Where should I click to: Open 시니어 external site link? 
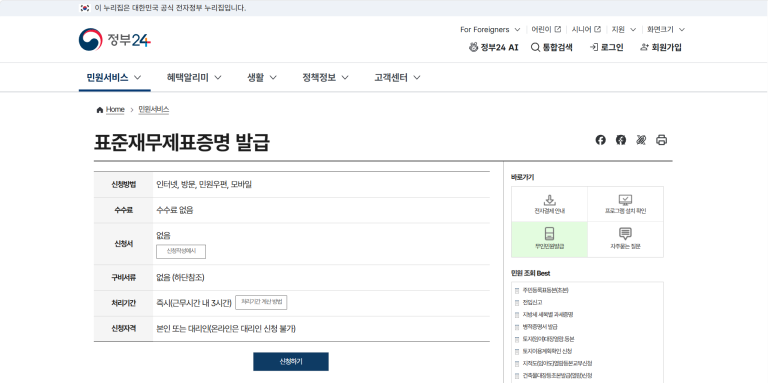[586, 29]
